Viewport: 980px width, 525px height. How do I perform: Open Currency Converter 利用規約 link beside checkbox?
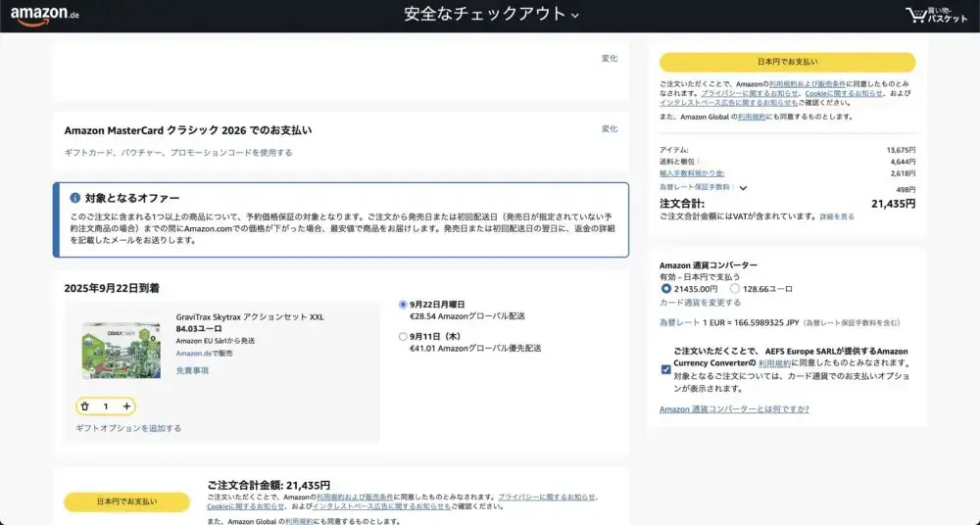775,363
